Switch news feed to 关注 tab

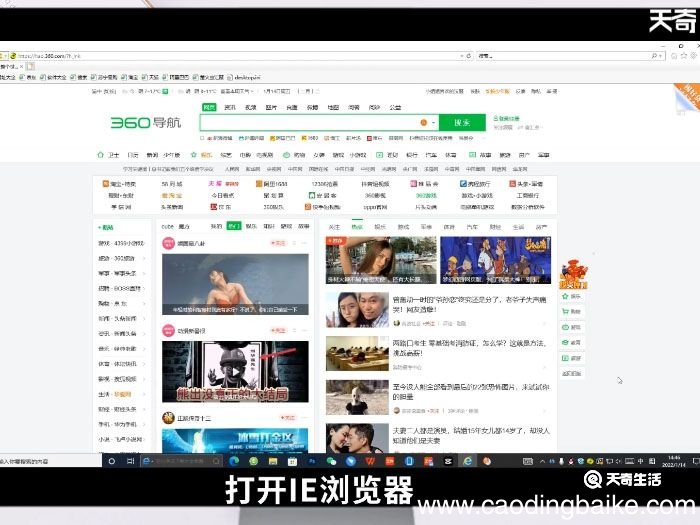click(x=334, y=227)
